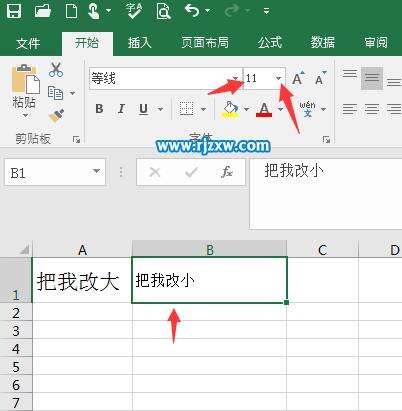Click the Select All corner triangle
Viewport: 402px width, 411px height.
pyautogui.click(x=24, y=250)
